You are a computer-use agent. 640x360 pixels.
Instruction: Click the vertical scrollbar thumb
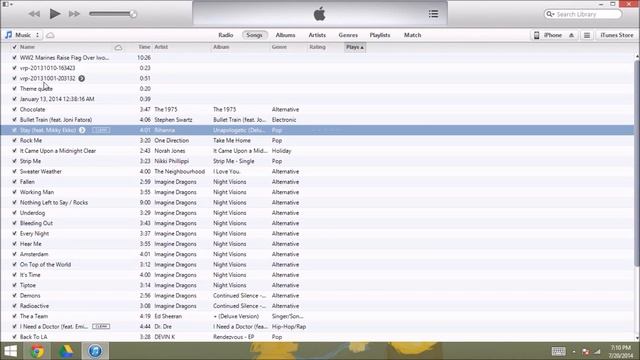point(637,163)
